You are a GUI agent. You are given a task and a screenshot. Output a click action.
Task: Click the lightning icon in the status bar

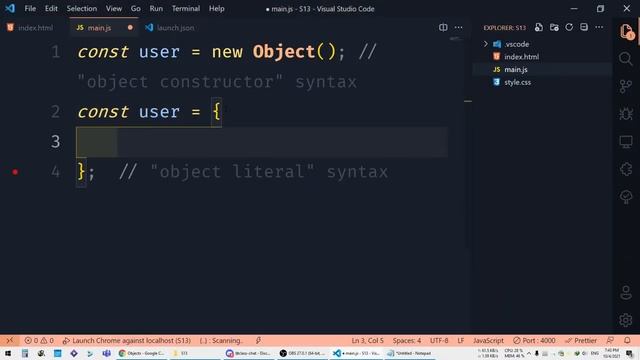[258, 340]
